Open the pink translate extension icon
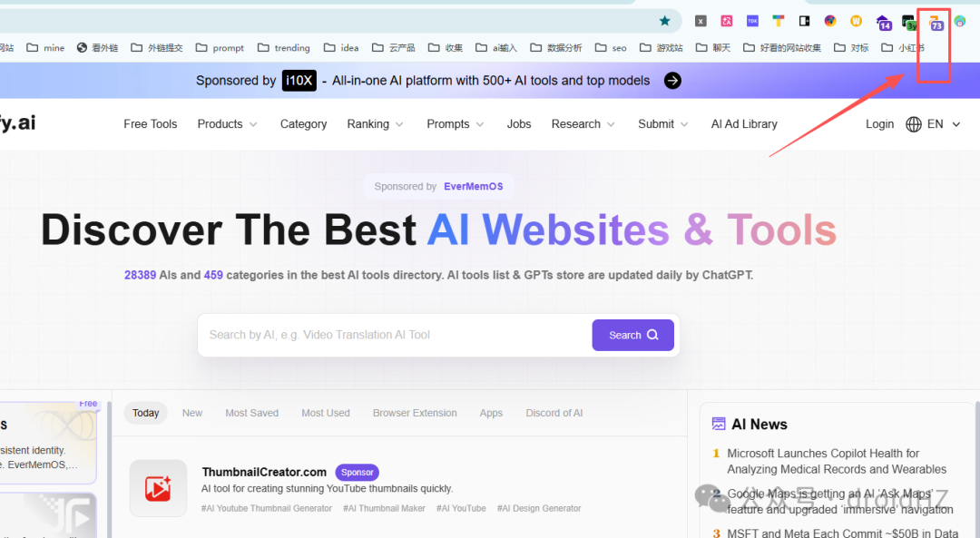The width and height of the screenshot is (980, 538). tap(726, 21)
